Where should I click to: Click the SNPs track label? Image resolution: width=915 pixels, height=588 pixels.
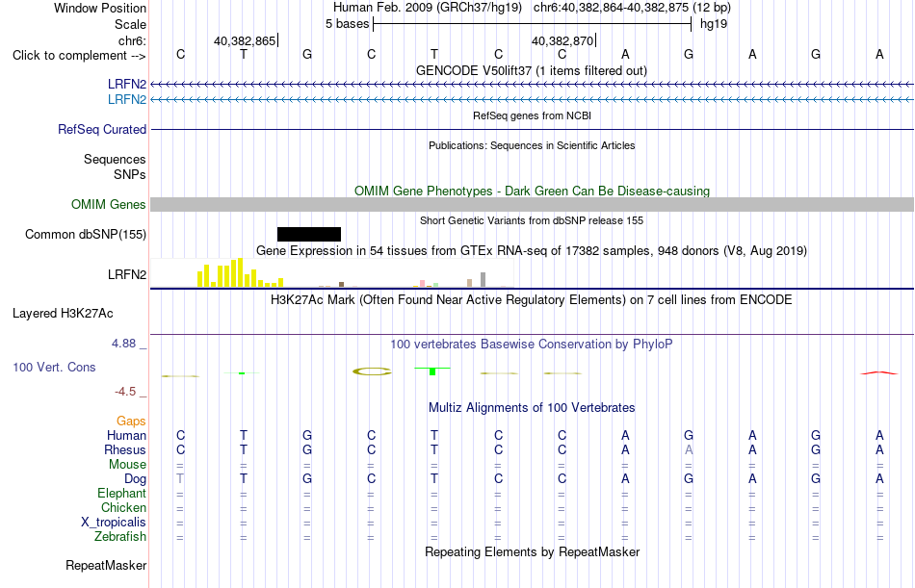(x=130, y=174)
